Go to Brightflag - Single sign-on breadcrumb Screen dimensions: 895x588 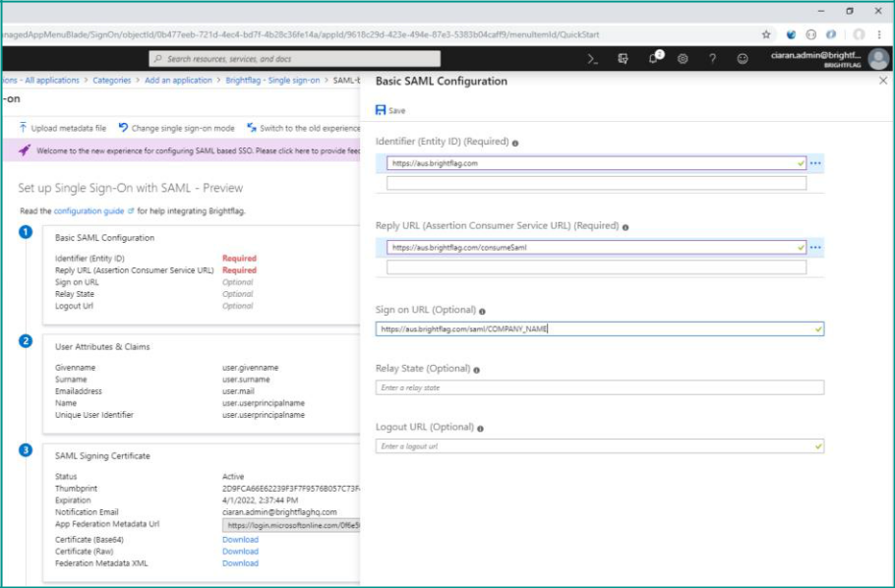(x=272, y=81)
